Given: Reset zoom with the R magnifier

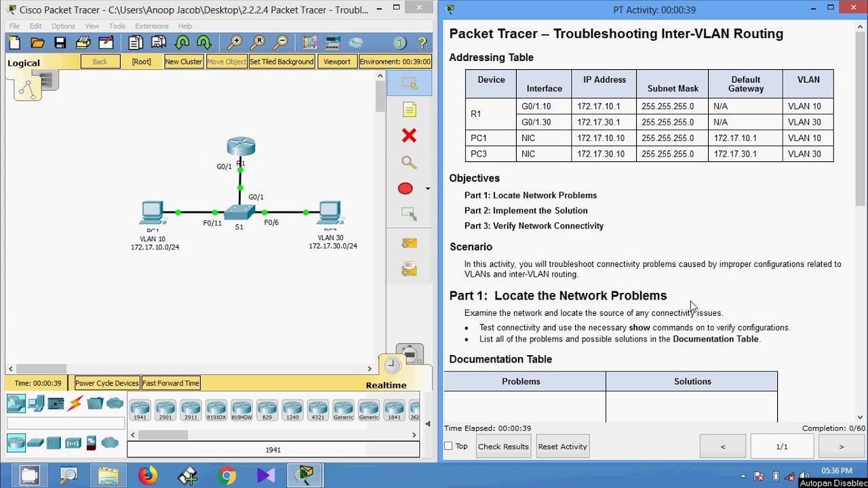Looking at the screenshot, I should coord(257,43).
